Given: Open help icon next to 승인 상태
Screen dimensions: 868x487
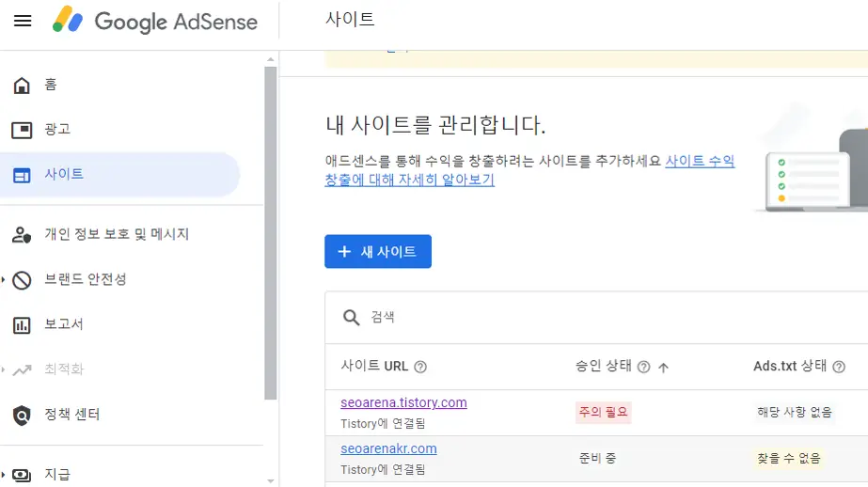Looking at the screenshot, I should point(643,367).
